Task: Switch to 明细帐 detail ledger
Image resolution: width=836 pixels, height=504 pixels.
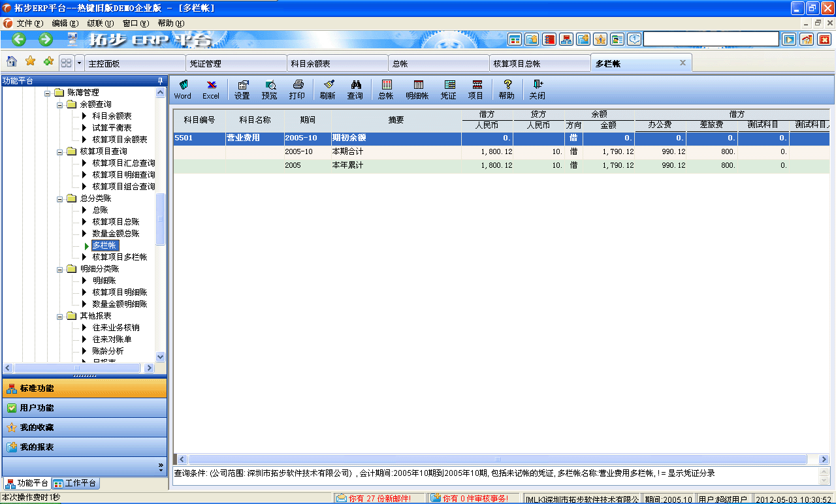Action: click(418, 89)
